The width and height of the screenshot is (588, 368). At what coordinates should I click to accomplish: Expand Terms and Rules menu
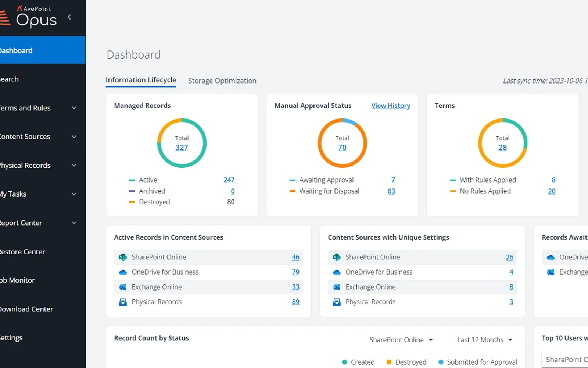coord(74,108)
